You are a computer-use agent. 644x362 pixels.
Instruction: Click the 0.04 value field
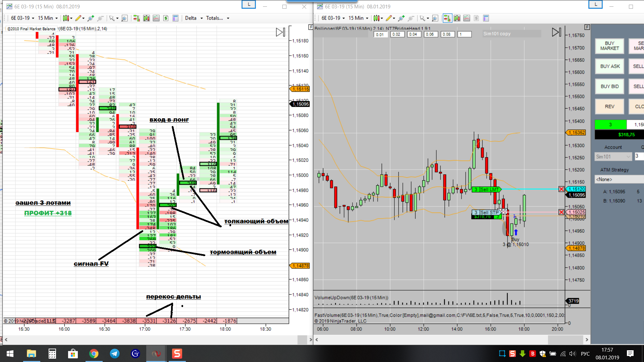pyautogui.click(x=414, y=34)
